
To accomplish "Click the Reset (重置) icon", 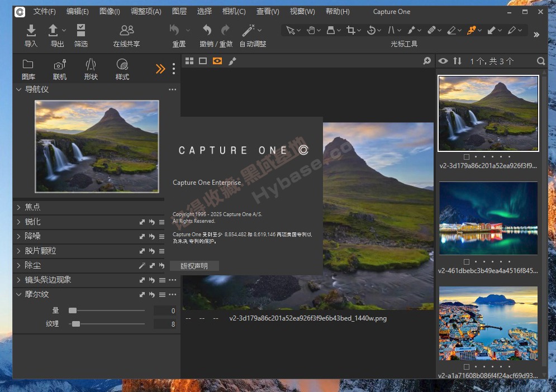I will (x=174, y=30).
